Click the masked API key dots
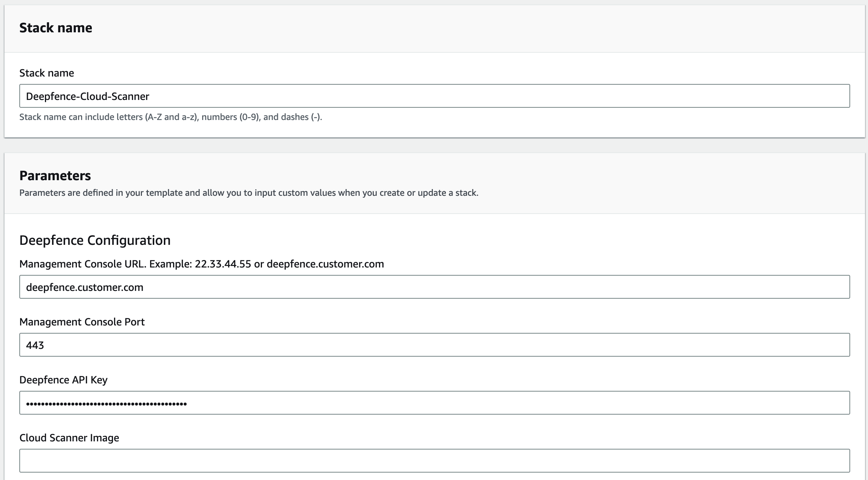Image resolution: width=868 pixels, height=480 pixels. coord(106,403)
